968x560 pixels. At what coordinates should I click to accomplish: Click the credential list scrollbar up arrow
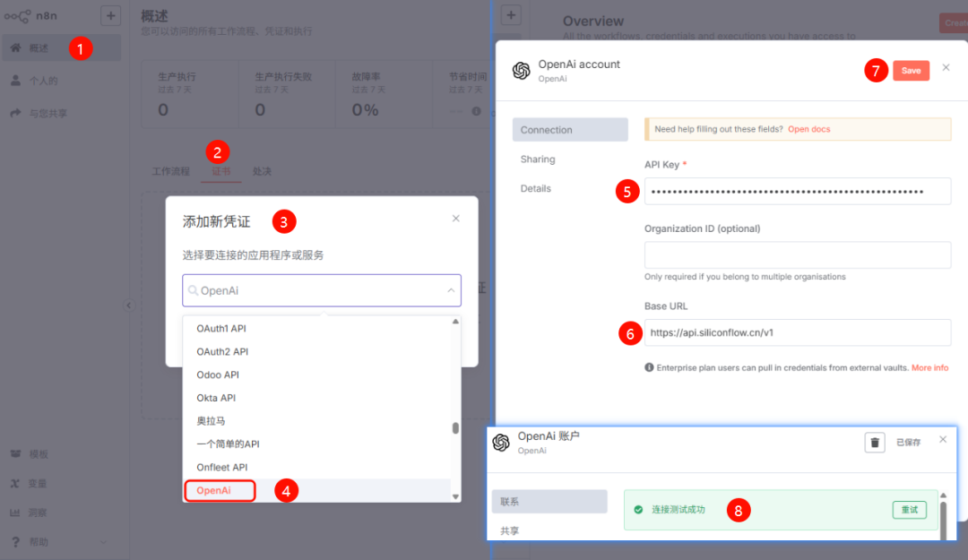[x=455, y=322]
